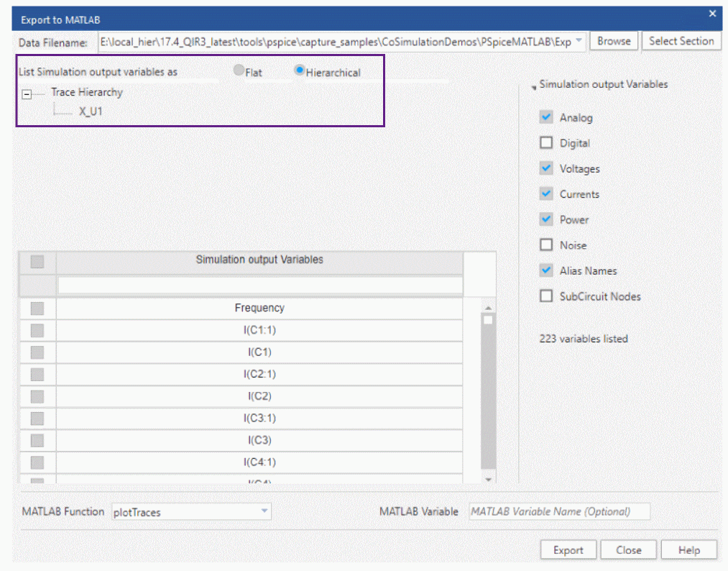
Task: Check the I(C2:1) row checkbox
Action: pyautogui.click(x=37, y=375)
